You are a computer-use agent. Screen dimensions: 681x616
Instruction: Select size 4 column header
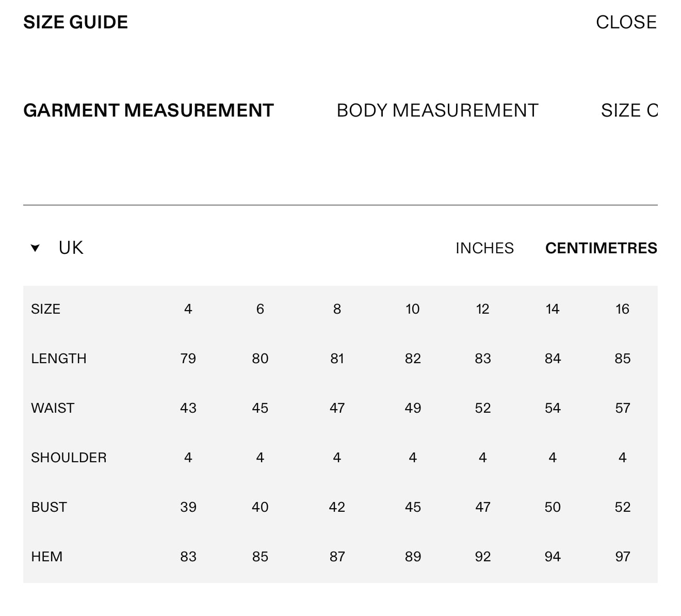[188, 309]
